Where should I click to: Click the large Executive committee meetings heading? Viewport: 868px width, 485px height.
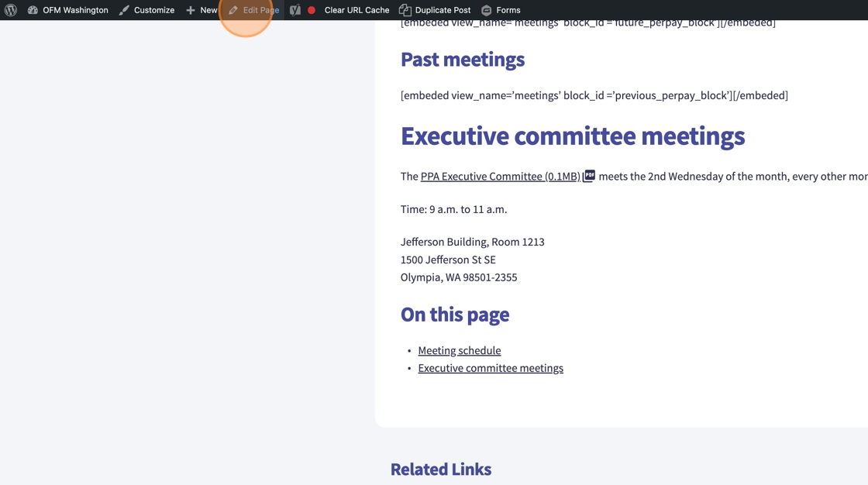(x=572, y=136)
